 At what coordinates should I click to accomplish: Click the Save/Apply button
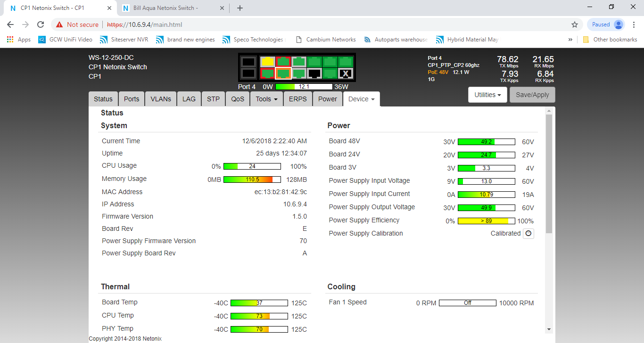click(x=532, y=95)
